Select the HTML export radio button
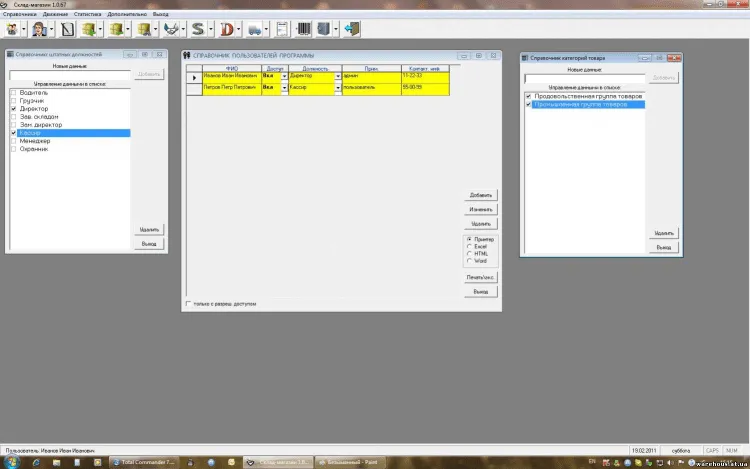The image size is (750, 469). pyautogui.click(x=469, y=253)
